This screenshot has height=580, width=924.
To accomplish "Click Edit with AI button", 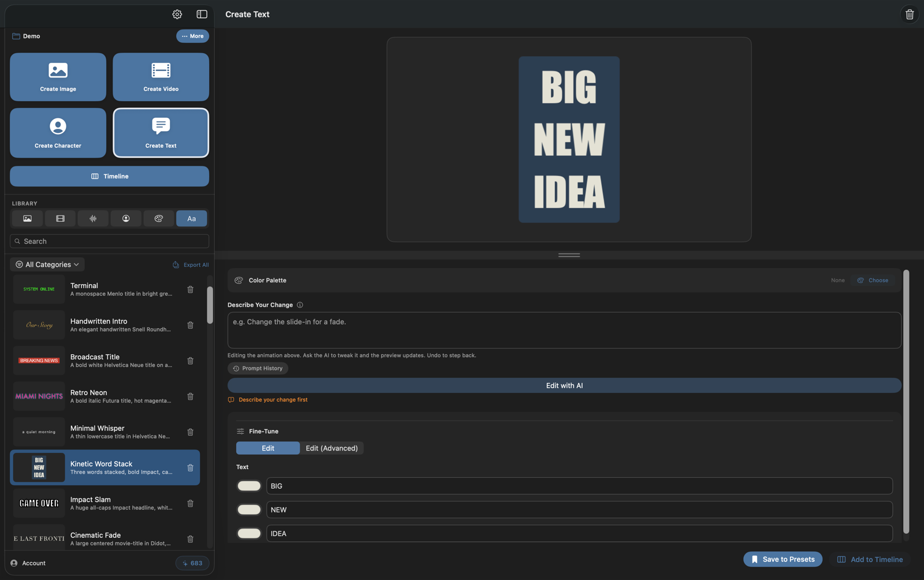I will tap(564, 386).
